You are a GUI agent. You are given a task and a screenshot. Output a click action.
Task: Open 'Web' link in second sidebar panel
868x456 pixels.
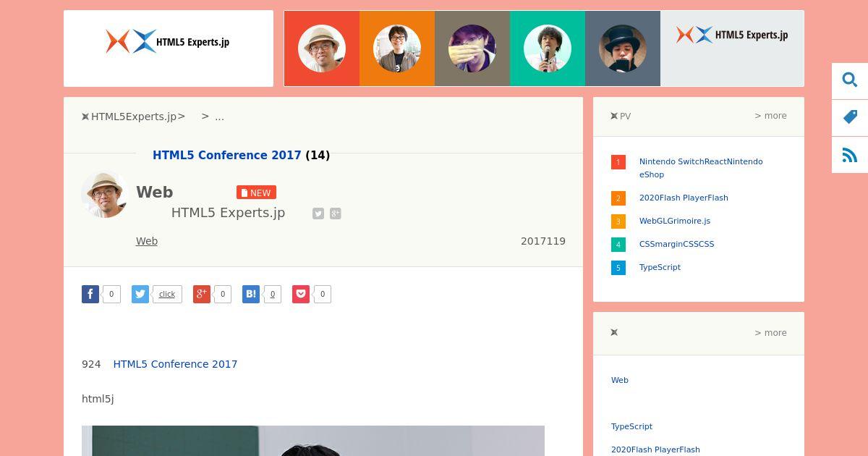tap(620, 380)
